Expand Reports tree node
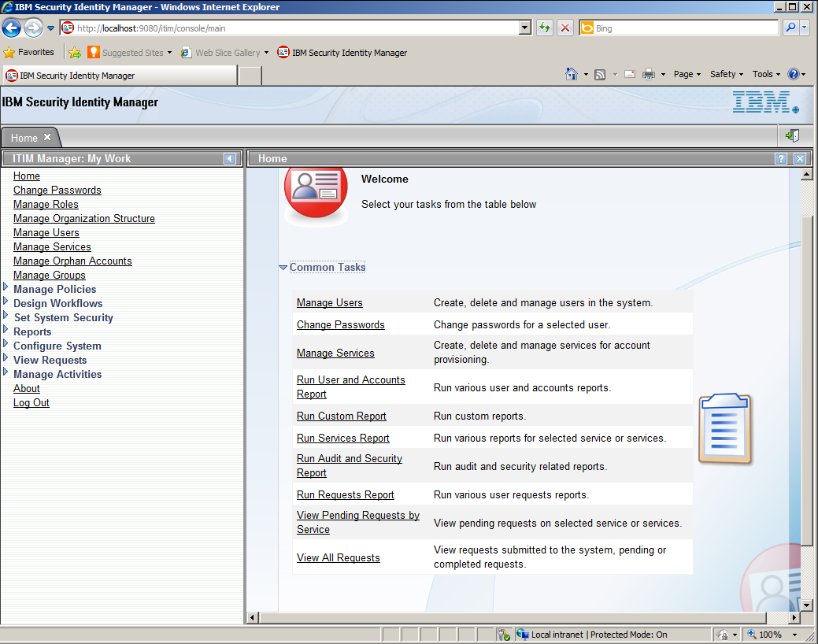This screenshot has width=818, height=644. pos(6,329)
